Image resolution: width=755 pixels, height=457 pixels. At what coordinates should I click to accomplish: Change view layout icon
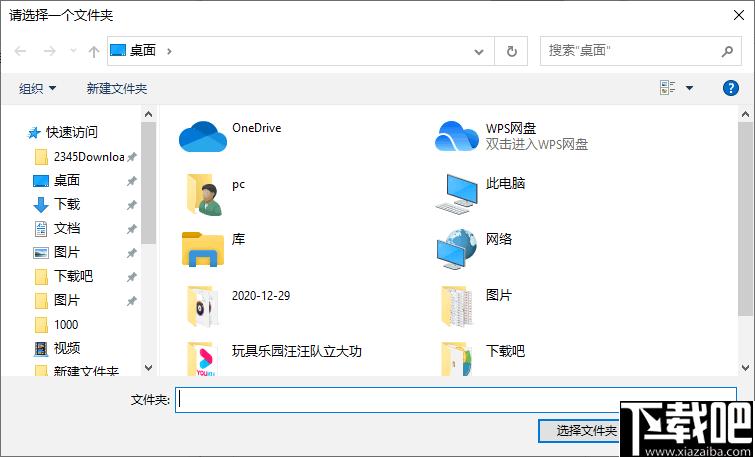tap(668, 88)
